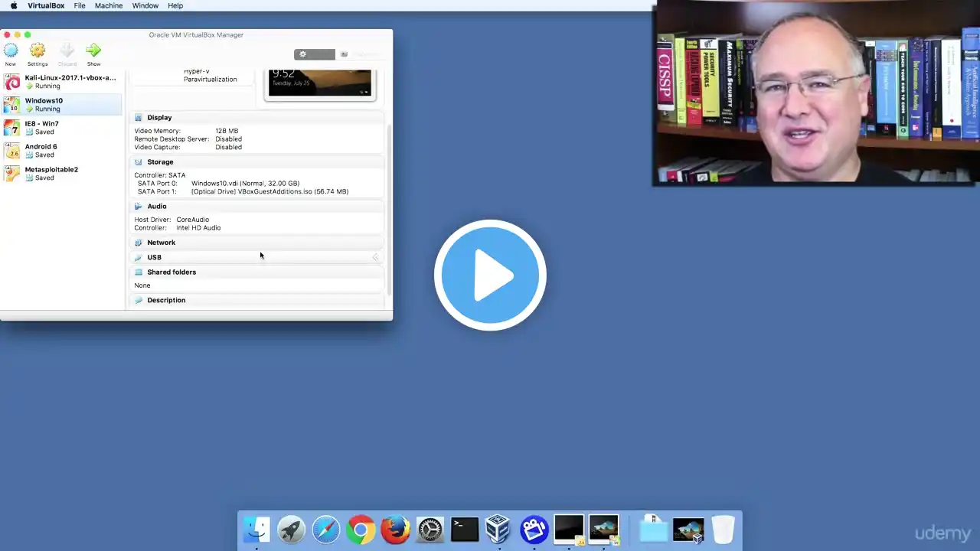Image resolution: width=980 pixels, height=551 pixels.
Task: Click the Storage disk icon
Action: 139,162
